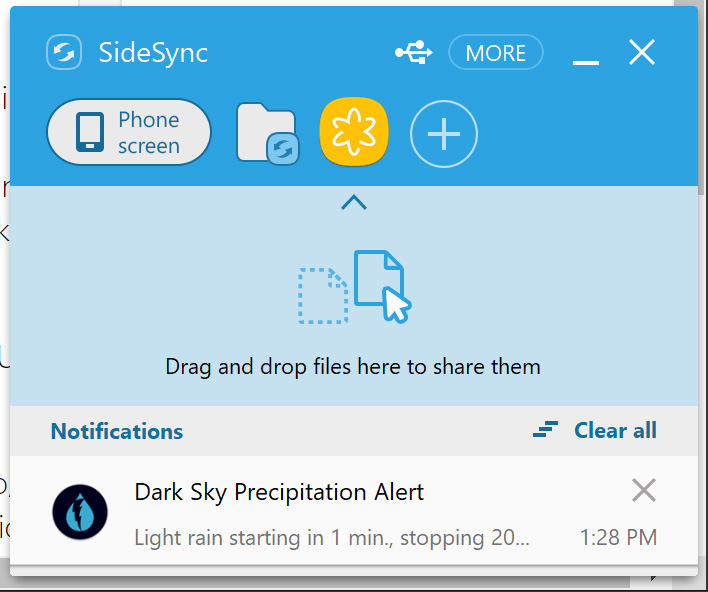Click the stacked lines clear icon
The height and width of the screenshot is (592, 708).
pos(545,429)
